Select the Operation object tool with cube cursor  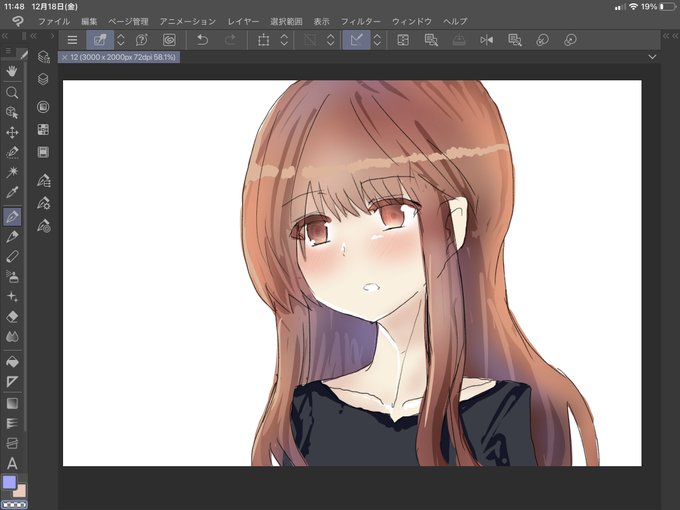point(12,112)
